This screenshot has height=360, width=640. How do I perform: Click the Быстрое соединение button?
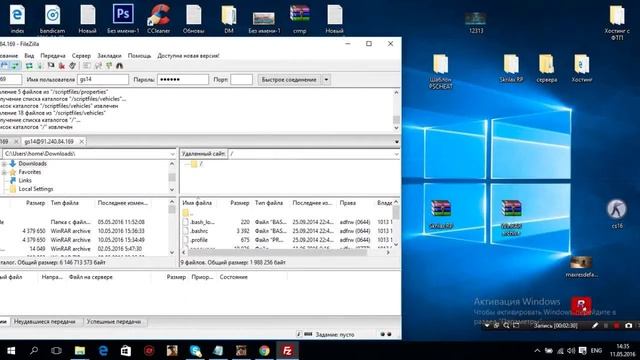point(289,80)
